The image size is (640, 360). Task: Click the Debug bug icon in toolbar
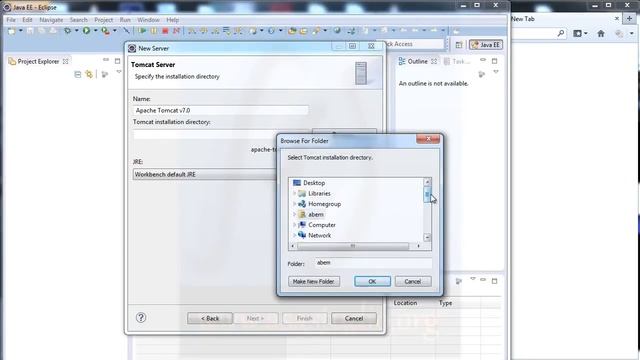(x=67, y=31)
